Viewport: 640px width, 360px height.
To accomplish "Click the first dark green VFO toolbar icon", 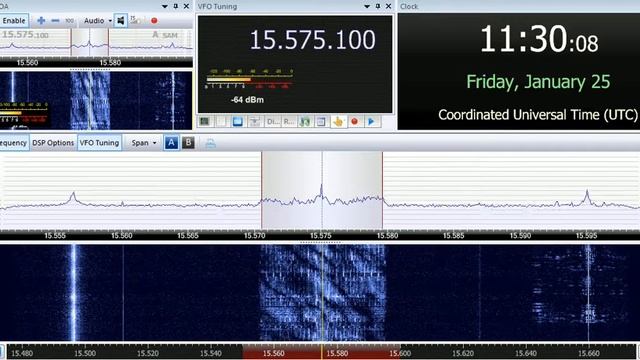I will pyautogui.click(x=204, y=121).
